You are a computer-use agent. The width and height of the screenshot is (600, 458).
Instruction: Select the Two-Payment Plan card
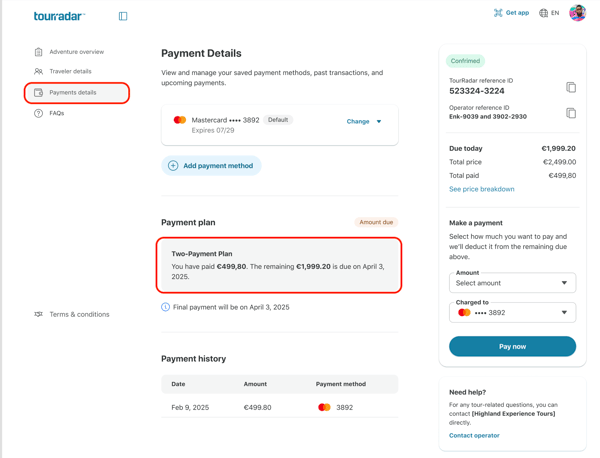(x=279, y=265)
